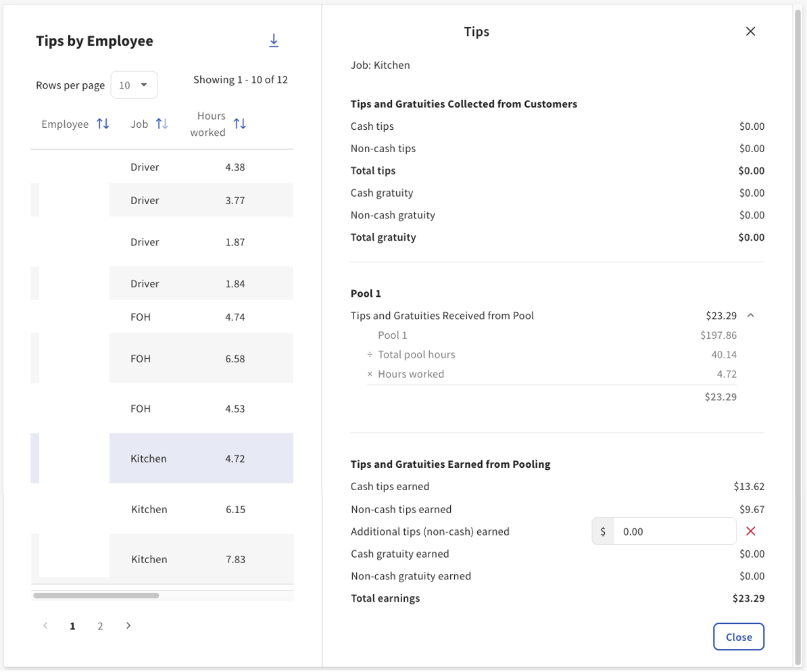
Task: Click the dollar sign prefix on the tips field
Action: pyautogui.click(x=602, y=531)
